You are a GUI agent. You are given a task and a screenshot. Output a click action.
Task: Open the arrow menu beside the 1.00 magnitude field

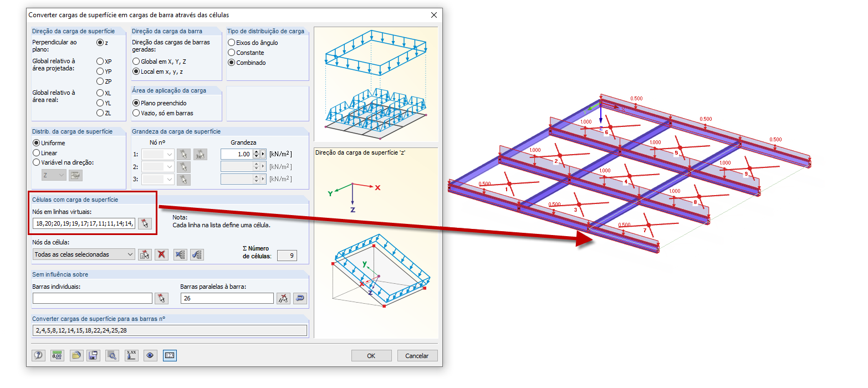tap(263, 154)
